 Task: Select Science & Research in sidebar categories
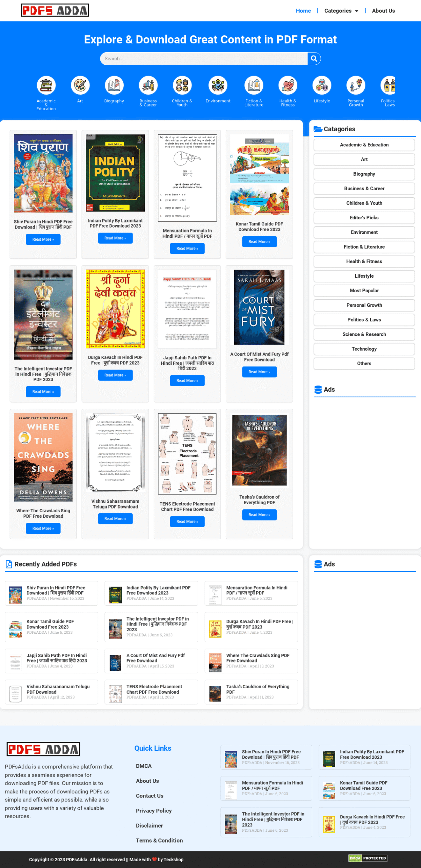(x=364, y=334)
